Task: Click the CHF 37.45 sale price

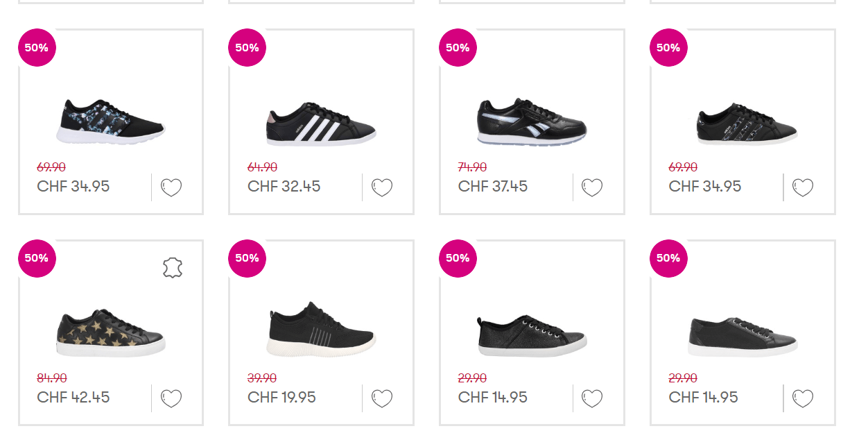Action: pyautogui.click(x=493, y=187)
